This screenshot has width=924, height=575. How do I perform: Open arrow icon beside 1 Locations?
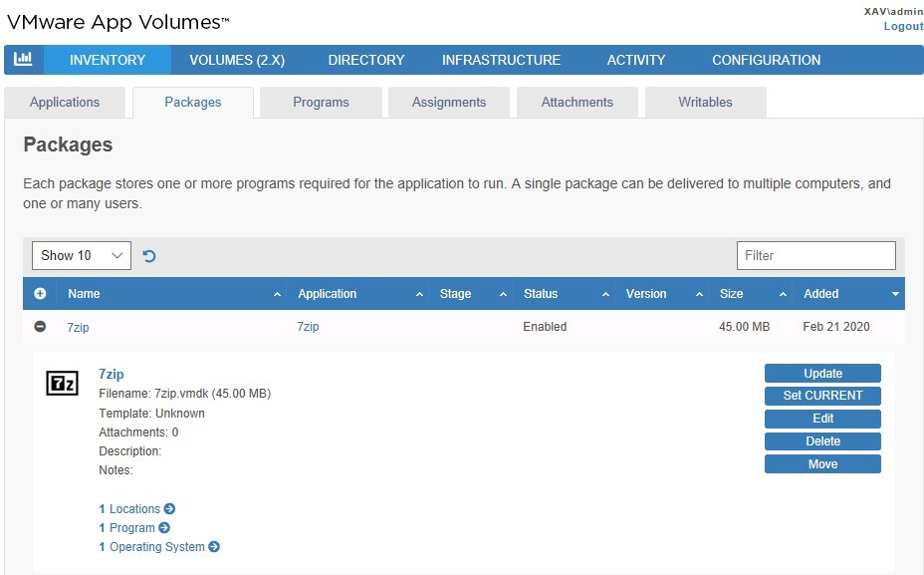click(169, 508)
